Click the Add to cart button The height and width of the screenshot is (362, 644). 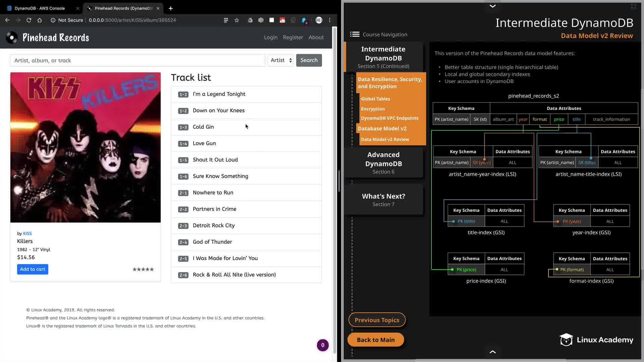[33, 269]
